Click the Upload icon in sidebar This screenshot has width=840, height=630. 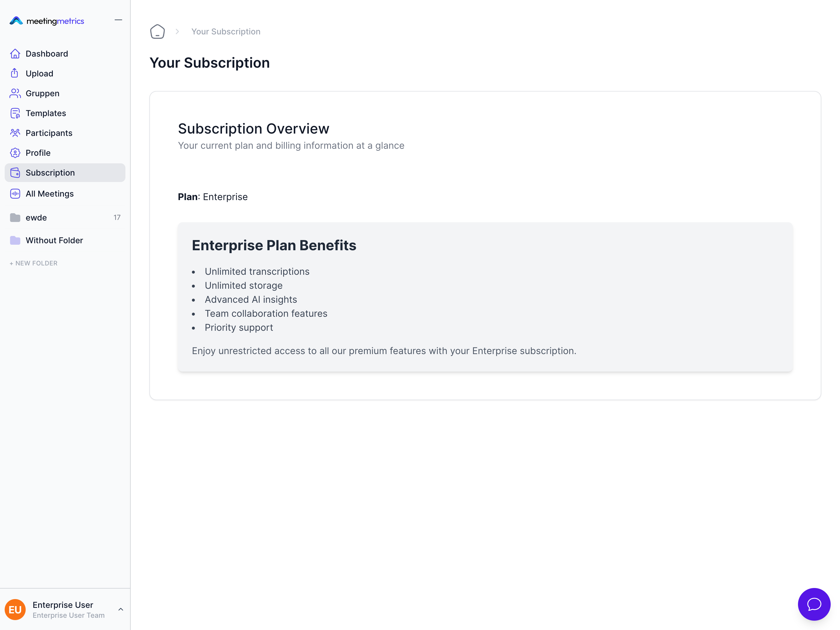coord(15,73)
